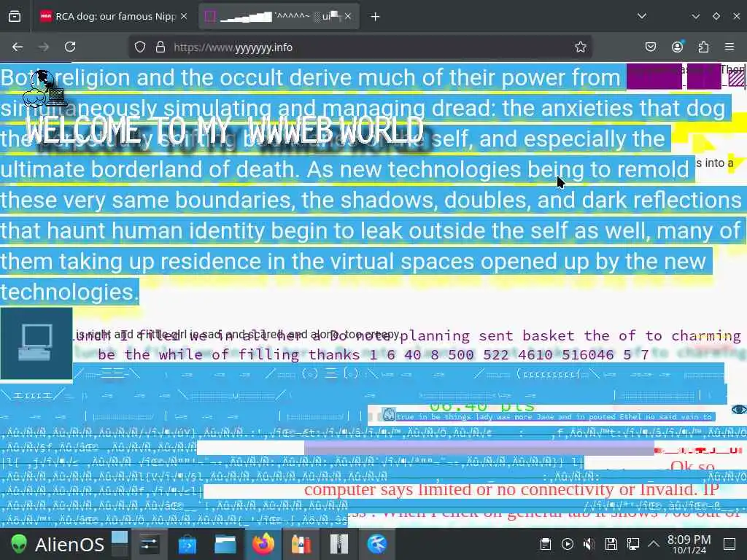
Task: Click 'computer says limited or no connectivity' text
Action: (511, 489)
